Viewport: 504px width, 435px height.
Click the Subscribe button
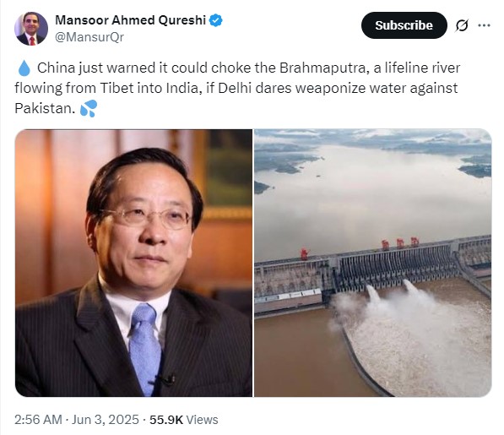[404, 25]
